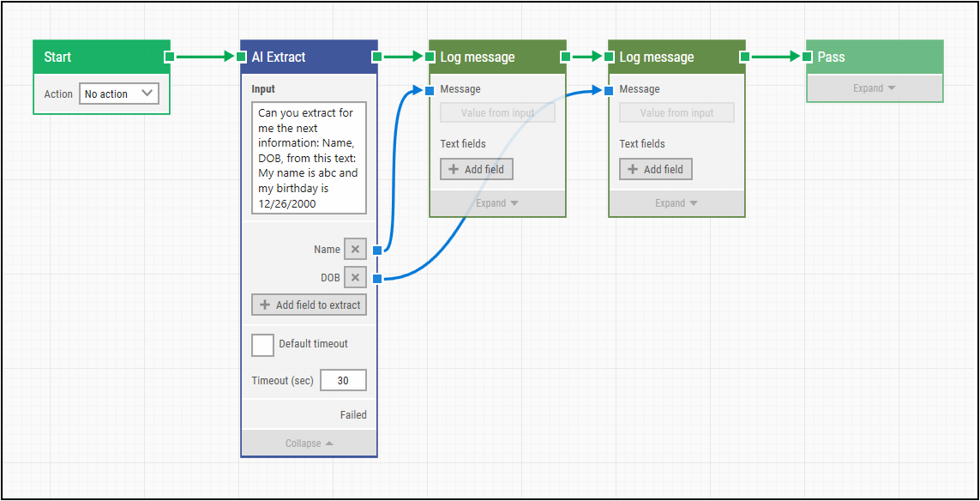Click the AI Extract Input text area
The width and height of the screenshot is (980, 501).
pos(309,158)
